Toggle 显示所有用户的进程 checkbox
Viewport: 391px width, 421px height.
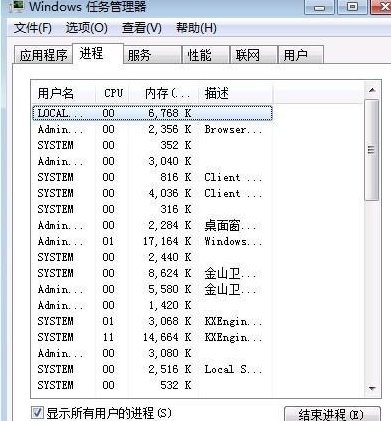[x=37, y=413]
